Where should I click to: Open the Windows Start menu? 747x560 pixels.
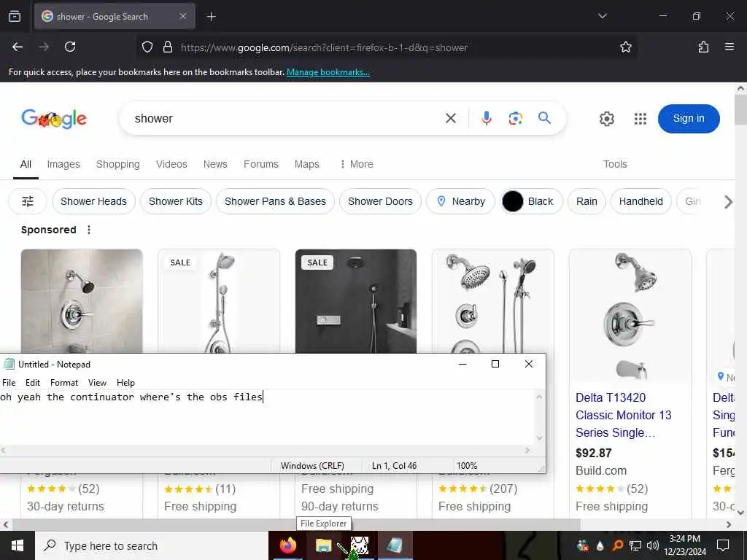18,545
